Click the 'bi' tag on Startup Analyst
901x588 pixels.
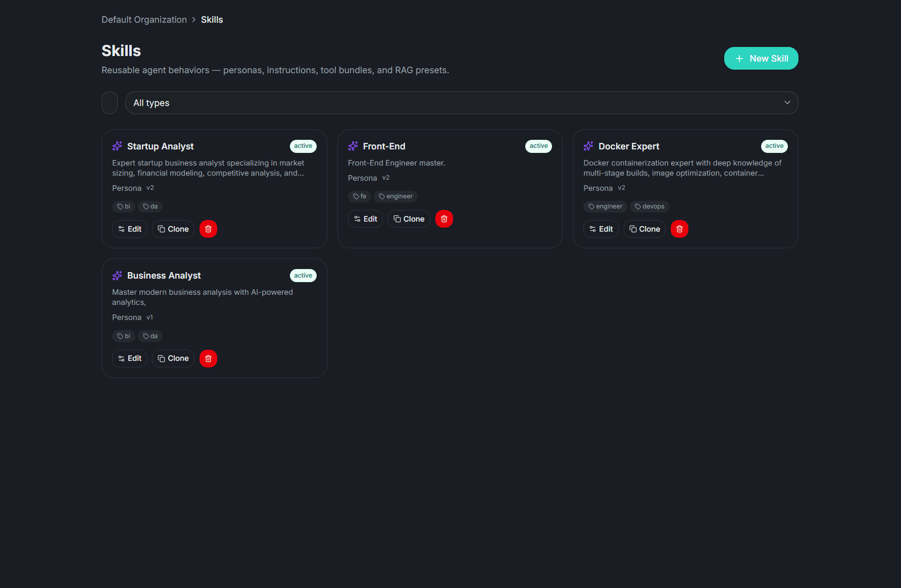coord(123,206)
